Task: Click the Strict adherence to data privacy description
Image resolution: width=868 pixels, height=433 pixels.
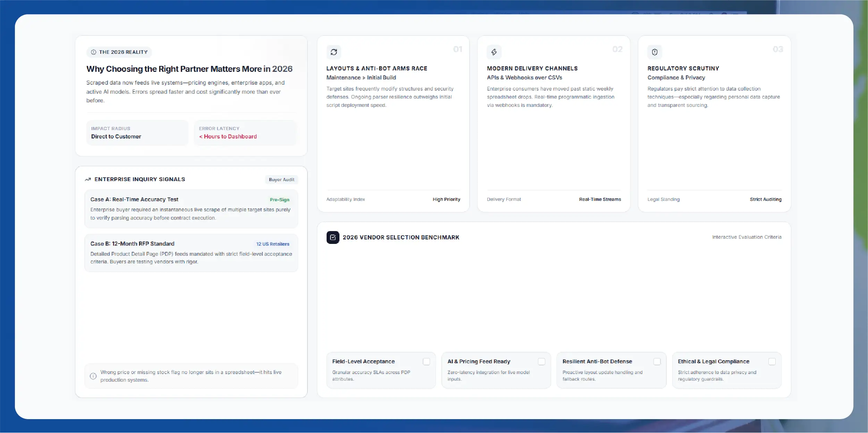Action: (x=717, y=376)
